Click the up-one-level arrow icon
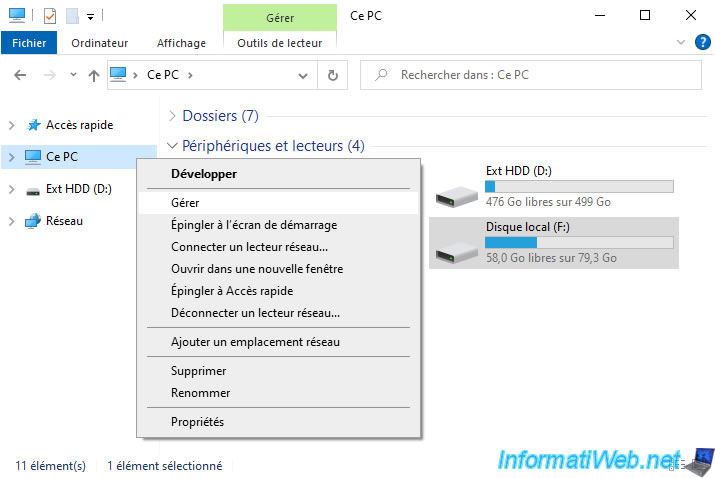 pos(94,75)
